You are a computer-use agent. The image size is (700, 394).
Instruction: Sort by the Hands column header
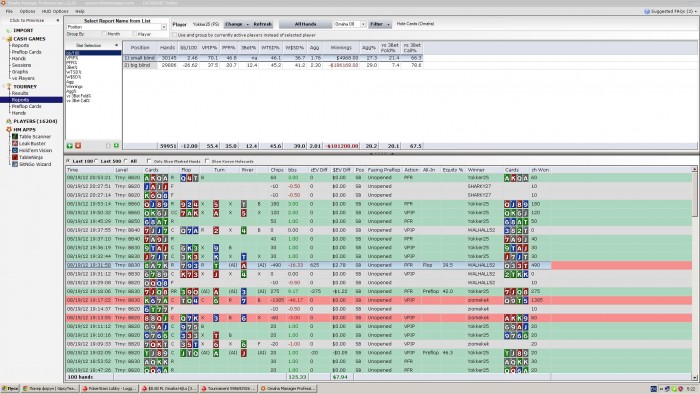click(x=167, y=47)
